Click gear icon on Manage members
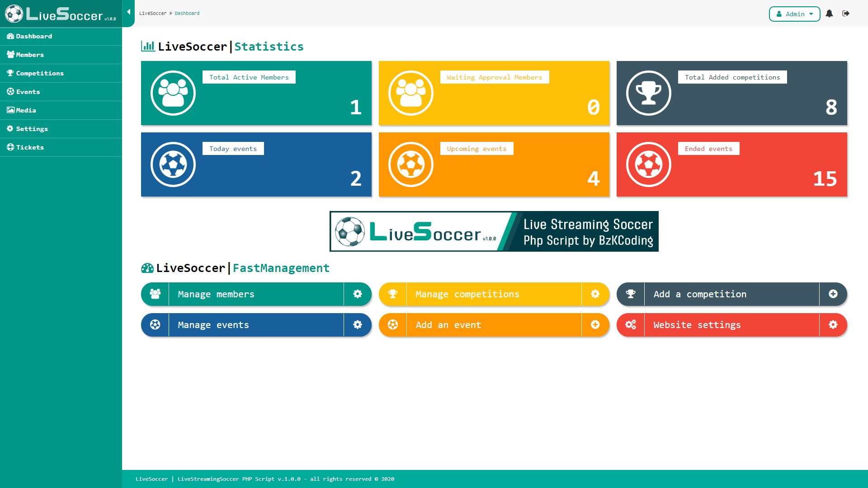 tap(358, 294)
